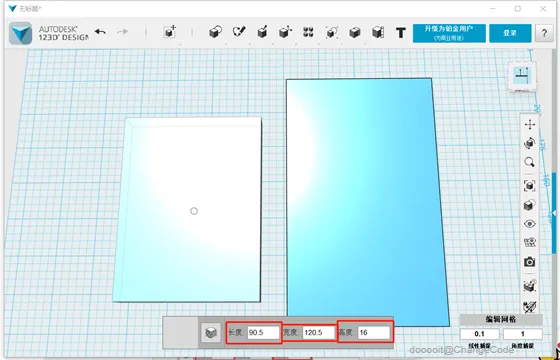Open the Primitives tool menu
The width and height of the screenshot is (560, 360).
(x=215, y=32)
